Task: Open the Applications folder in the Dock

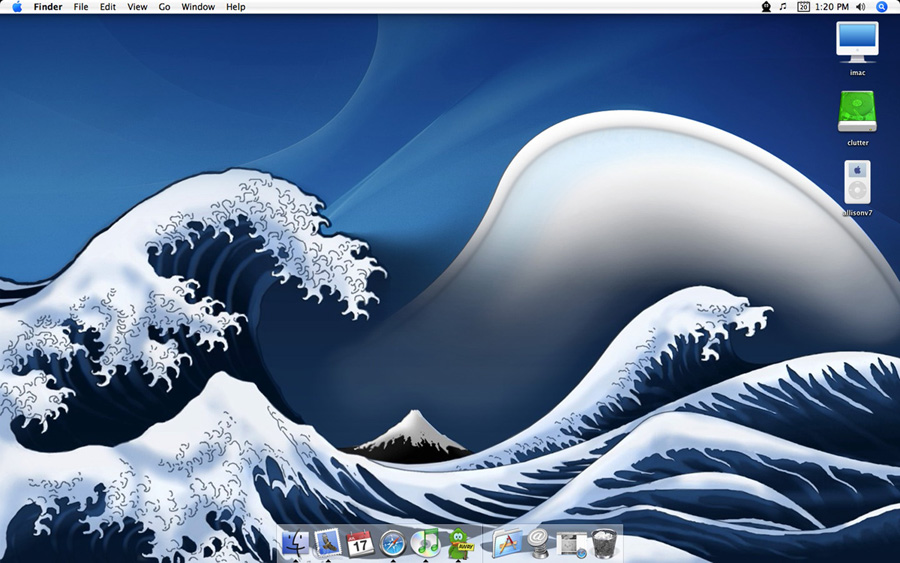Action: [x=507, y=543]
